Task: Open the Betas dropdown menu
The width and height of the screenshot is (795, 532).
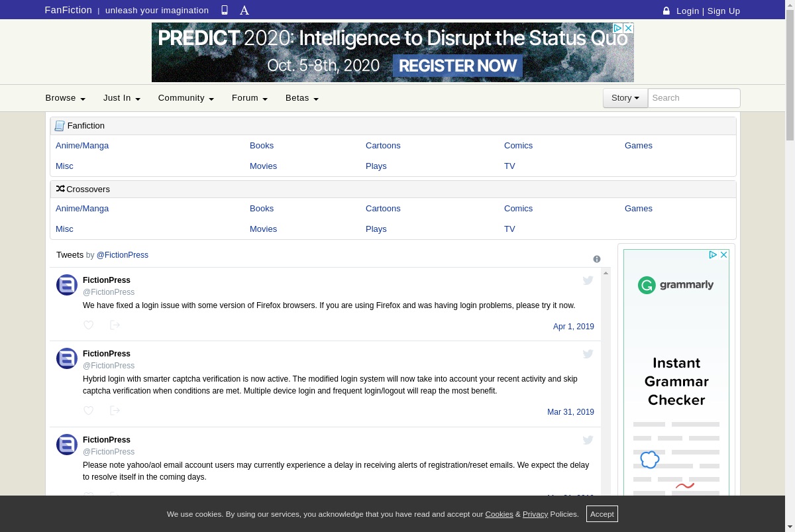Action: tap(302, 98)
